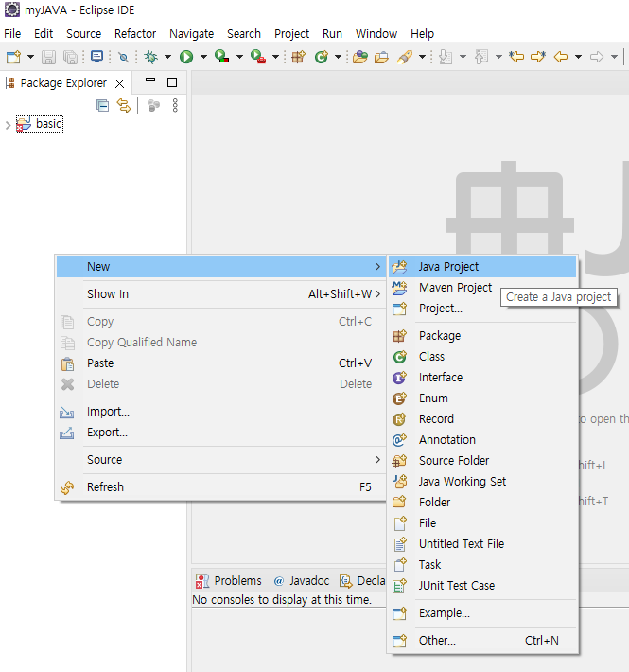Click the Next Annotation toolbar icon
This screenshot has height=672, width=629.
click(x=446, y=57)
